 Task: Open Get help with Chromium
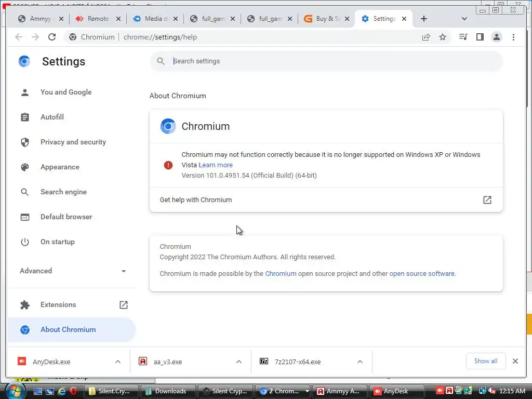(x=326, y=200)
